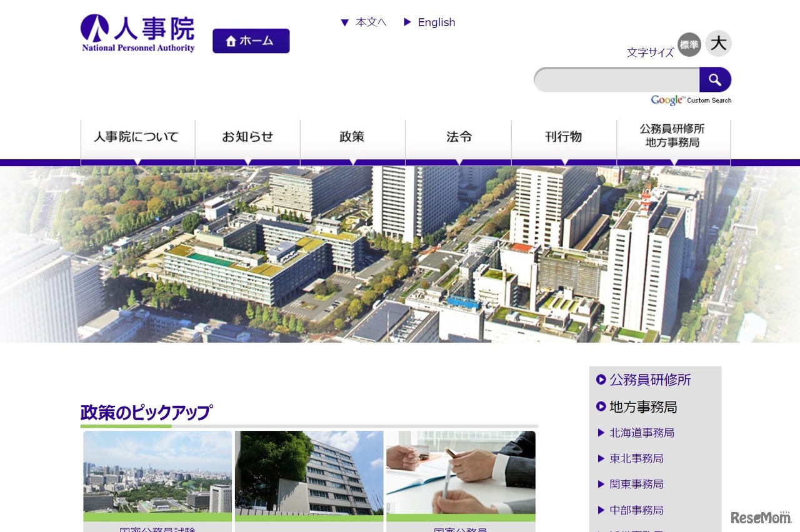
Task: Click the down triangle icon beside 本文へ
Action: 346,22
